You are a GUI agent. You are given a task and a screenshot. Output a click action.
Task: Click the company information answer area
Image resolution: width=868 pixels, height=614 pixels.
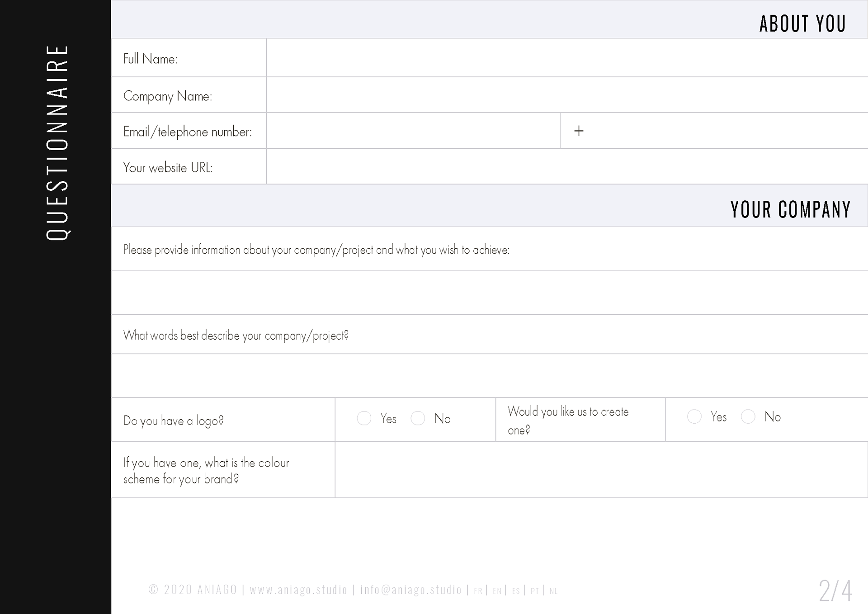click(489, 293)
